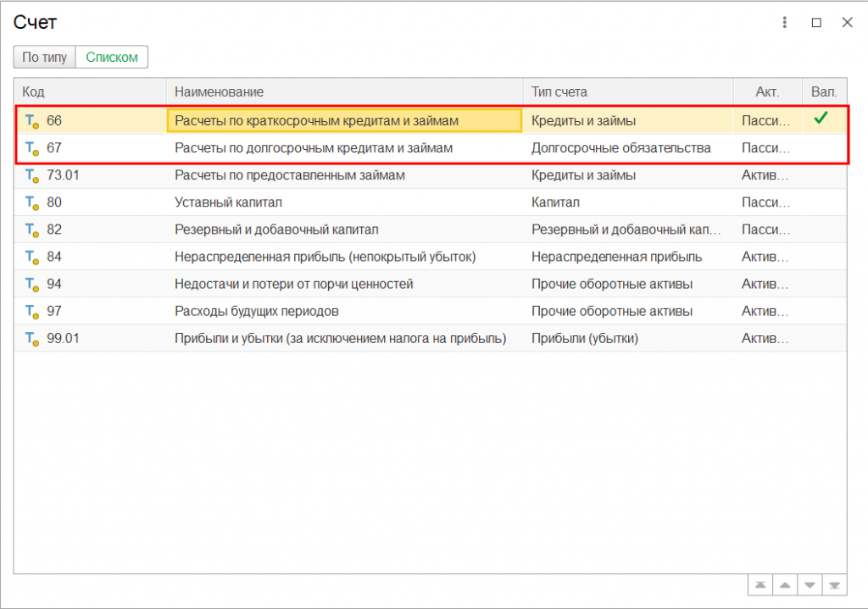Jump to the first record using double-up arrow
This screenshot has height=609, width=868.
point(759,585)
